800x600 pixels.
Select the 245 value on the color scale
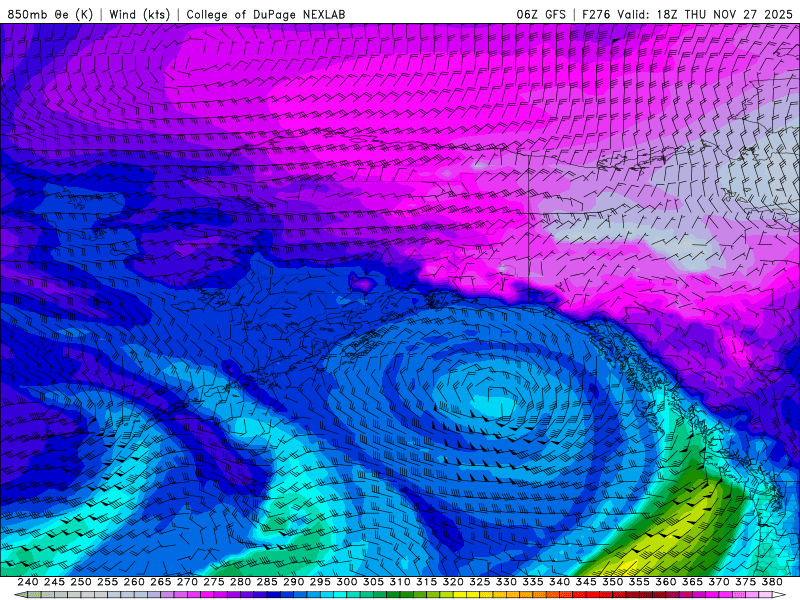(54, 582)
